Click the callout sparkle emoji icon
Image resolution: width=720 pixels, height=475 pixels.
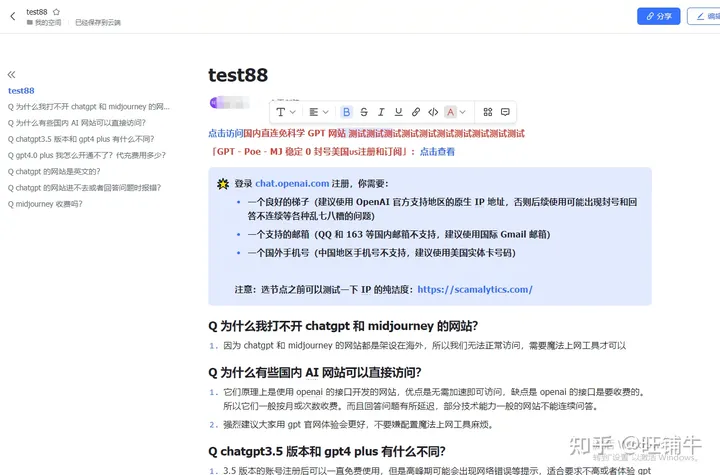coord(223,184)
